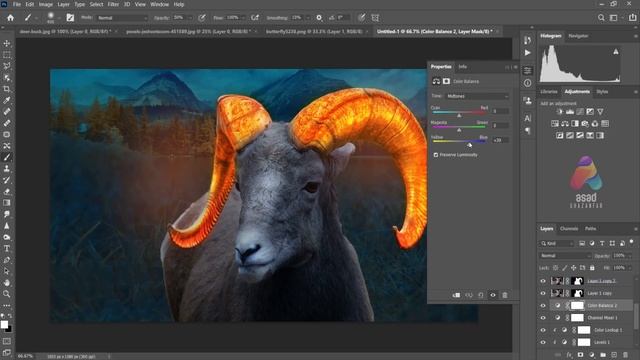
Task: Hide the Levels 1 layer
Action: pos(543,342)
